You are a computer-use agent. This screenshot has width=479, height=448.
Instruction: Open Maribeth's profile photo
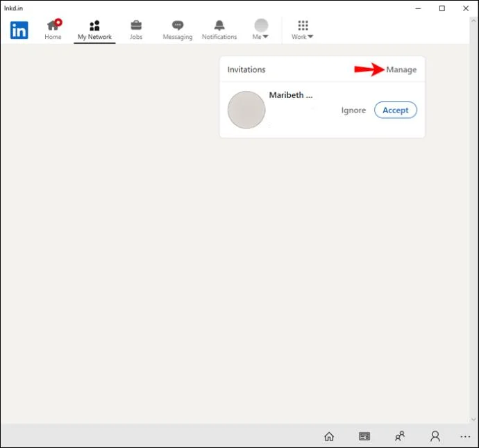coord(246,110)
